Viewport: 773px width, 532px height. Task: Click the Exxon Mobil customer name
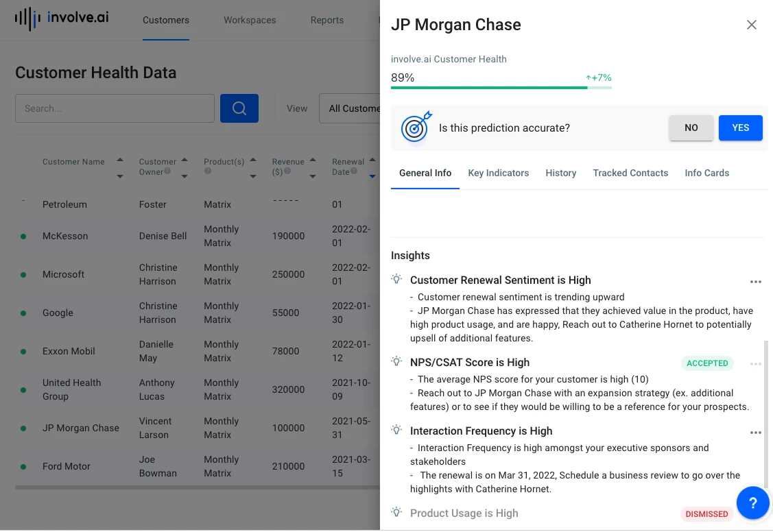tap(69, 351)
